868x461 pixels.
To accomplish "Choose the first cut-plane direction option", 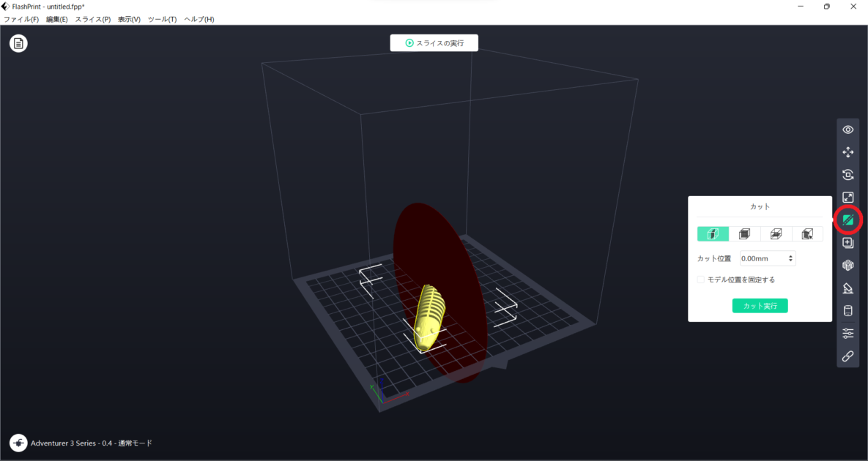I will (713, 234).
